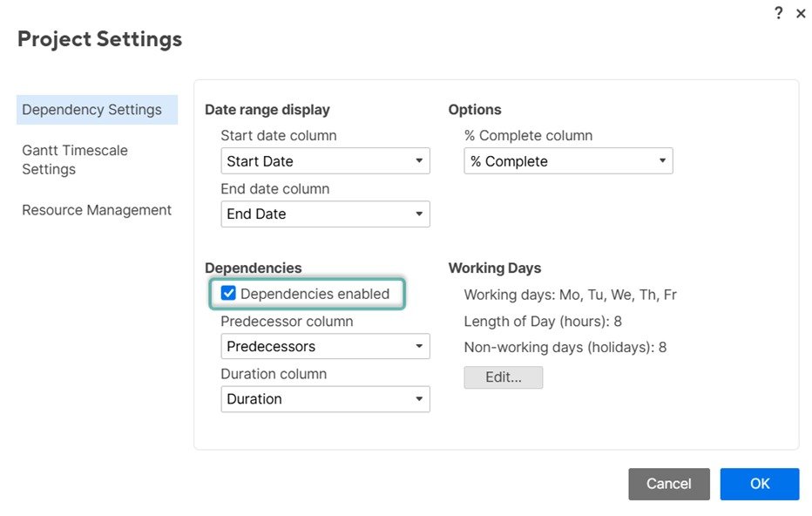Click Edit... to change working days
This screenshot has width=812, height=516.
(x=504, y=377)
